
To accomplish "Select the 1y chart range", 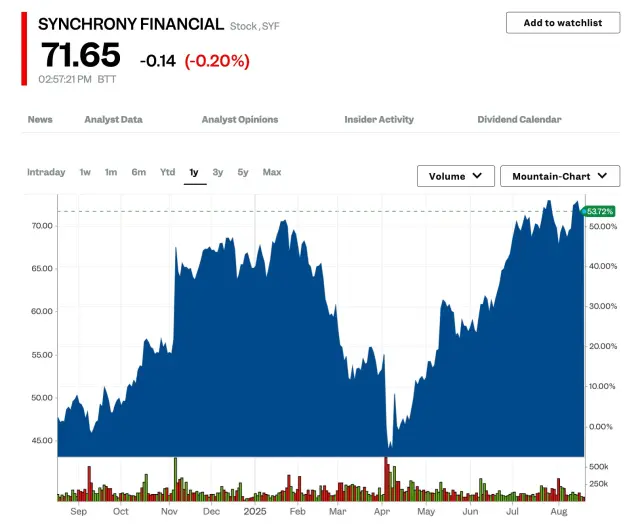I will point(194,172).
